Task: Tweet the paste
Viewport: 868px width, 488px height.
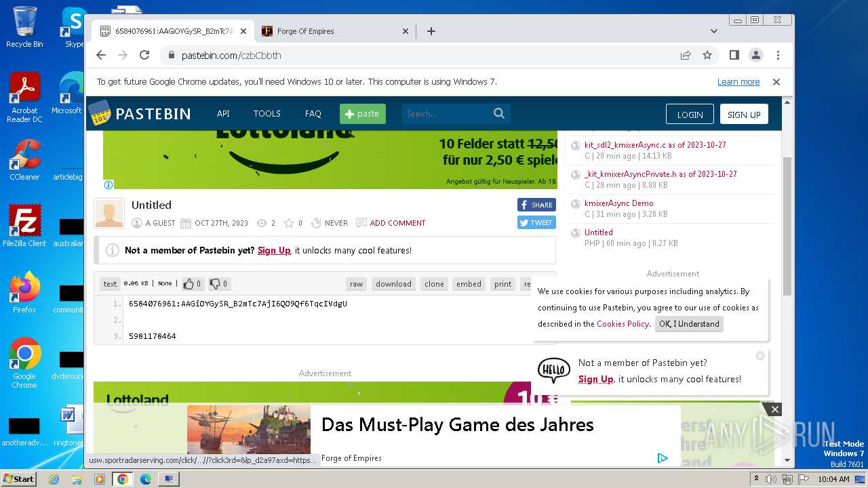Action: 536,222
